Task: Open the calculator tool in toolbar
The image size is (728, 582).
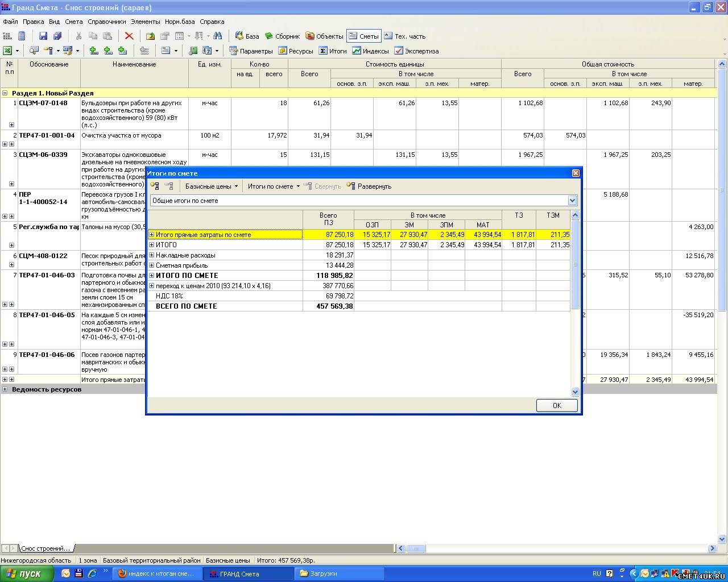Action: [x=22, y=36]
